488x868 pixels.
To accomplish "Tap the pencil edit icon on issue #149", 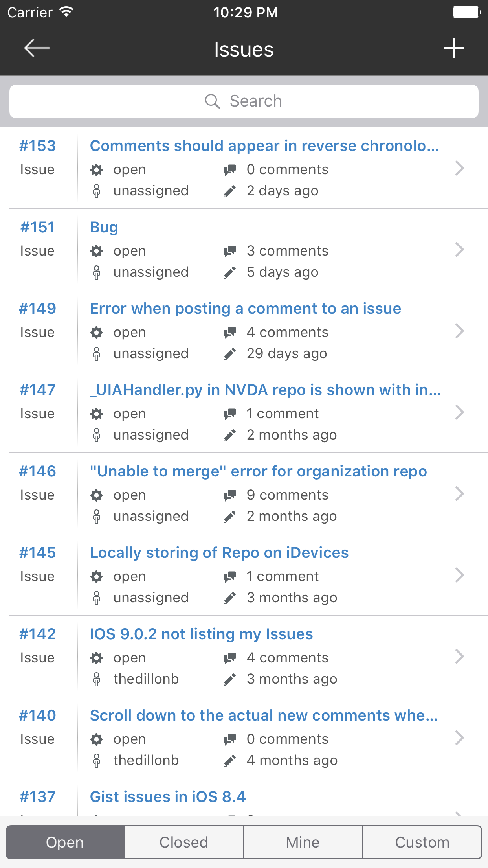I will tap(230, 353).
